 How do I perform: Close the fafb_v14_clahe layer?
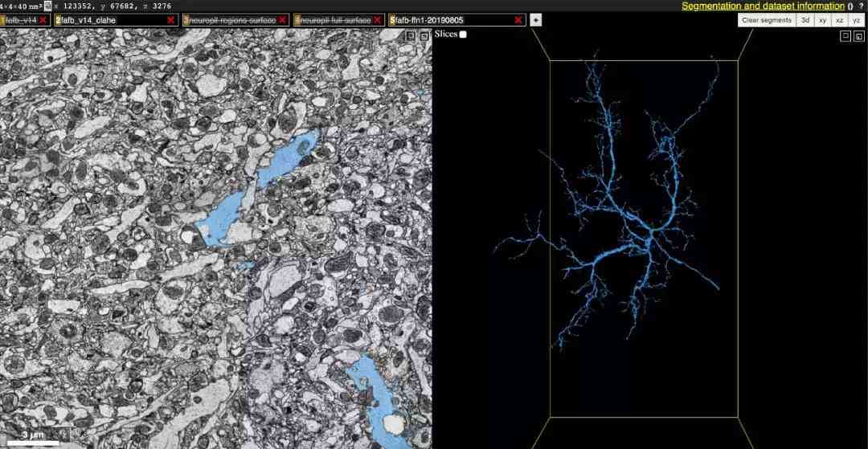(x=171, y=20)
